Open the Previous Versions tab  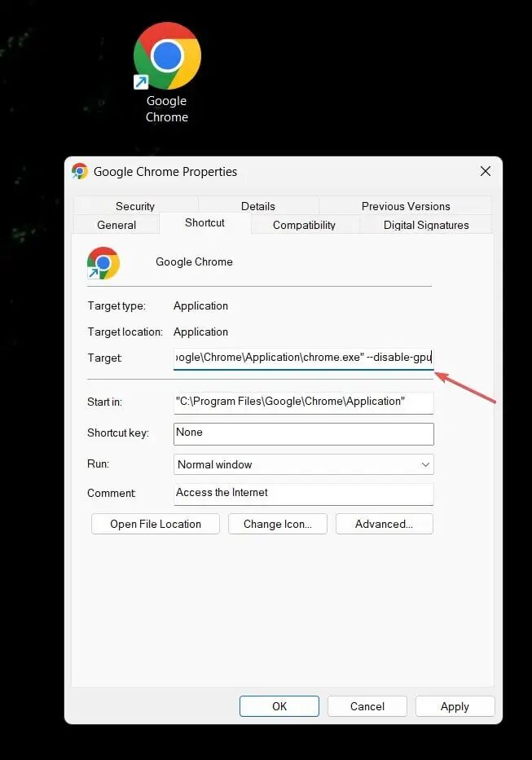pyautogui.click(x=406, y=206)
